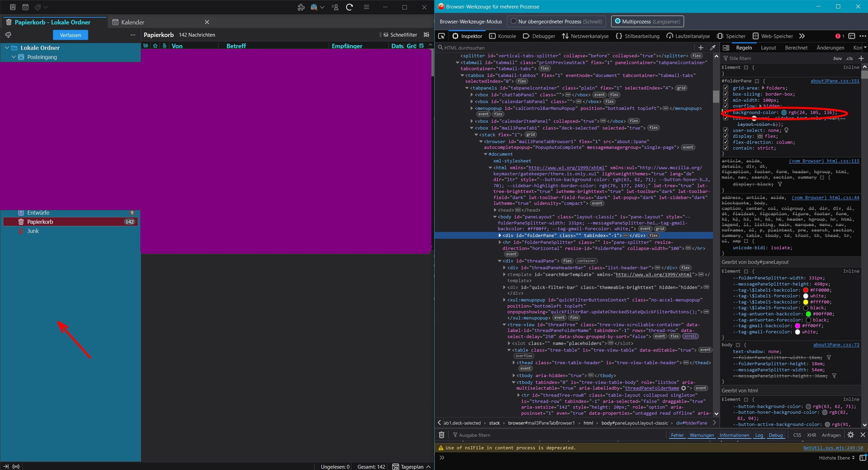Uncheck the user-select property checkbox
This screenshot has height=470, width=868.
pyautogui.click(x=726, y=130)
